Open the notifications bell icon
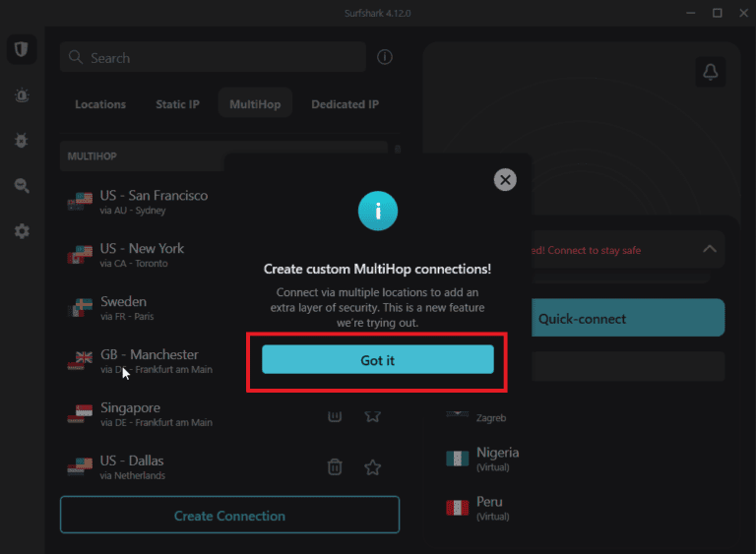This screenshot has height=554, width=756. point(709,72)
